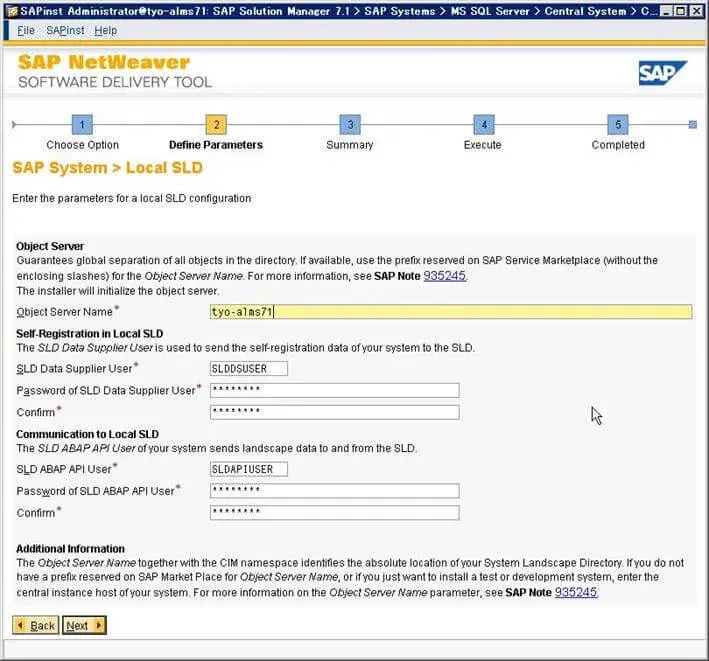The image size is (709, 661).
Task: Open the Help menu
Action: [105, 30]
